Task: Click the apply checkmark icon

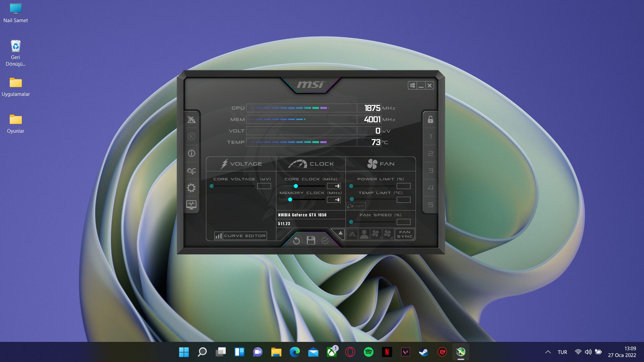Action: [325, 241]
